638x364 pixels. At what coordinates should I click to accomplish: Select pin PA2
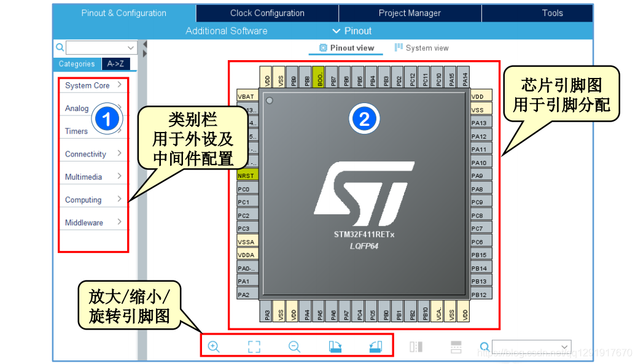[247, 295]
